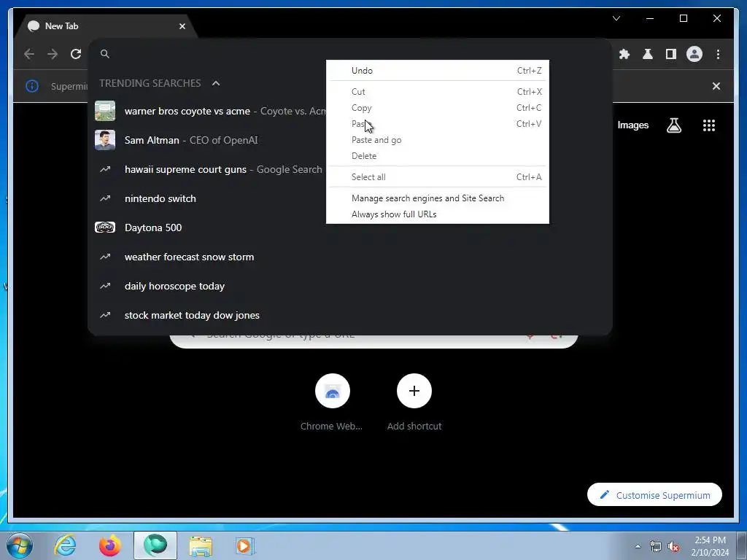Image resolution: width=747 pixels, height=560 pixels.
Task: Choose Undo in the context menu
Action: (x=438, y=71)
